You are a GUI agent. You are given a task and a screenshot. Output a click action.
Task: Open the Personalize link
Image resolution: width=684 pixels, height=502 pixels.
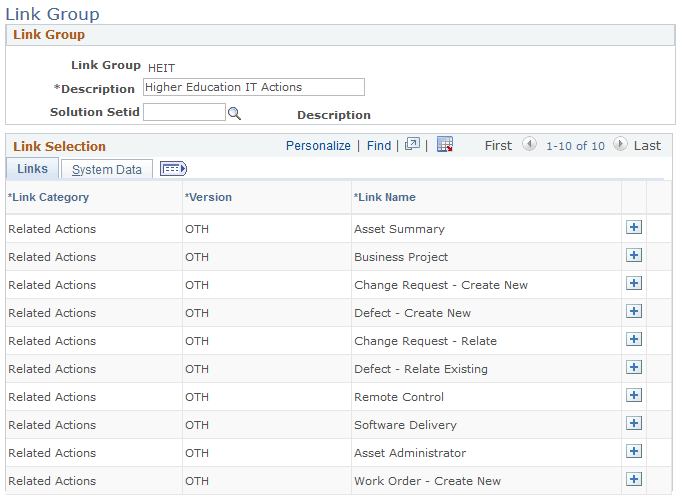pyautogui.click(x=318, y=146)
